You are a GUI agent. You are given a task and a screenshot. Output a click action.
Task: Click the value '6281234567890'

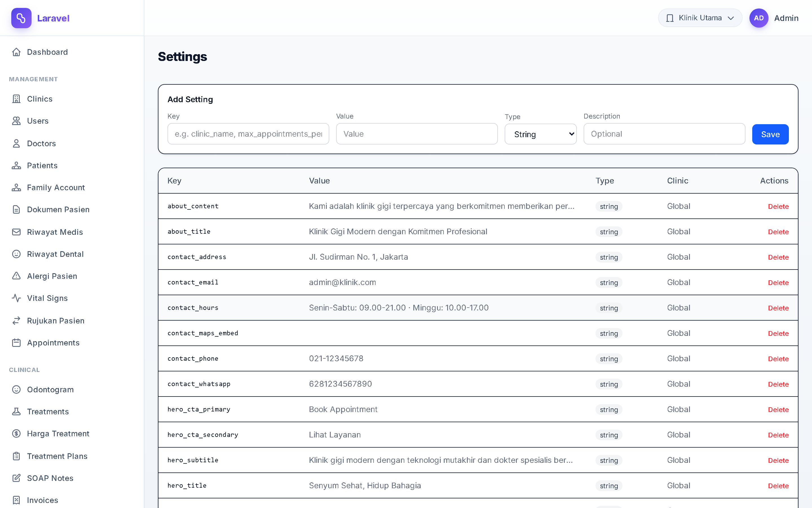pyautogui.click(x=340, y=384)
